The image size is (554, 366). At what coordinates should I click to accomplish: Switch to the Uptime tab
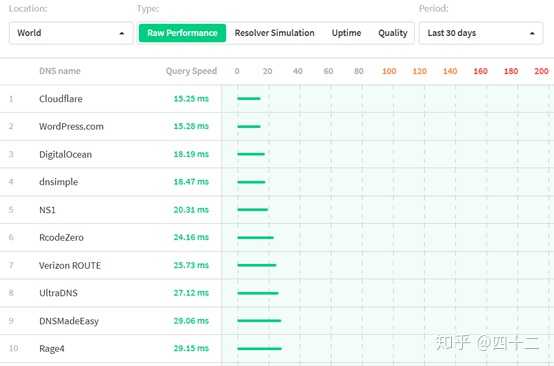click(x=346, y=33)
